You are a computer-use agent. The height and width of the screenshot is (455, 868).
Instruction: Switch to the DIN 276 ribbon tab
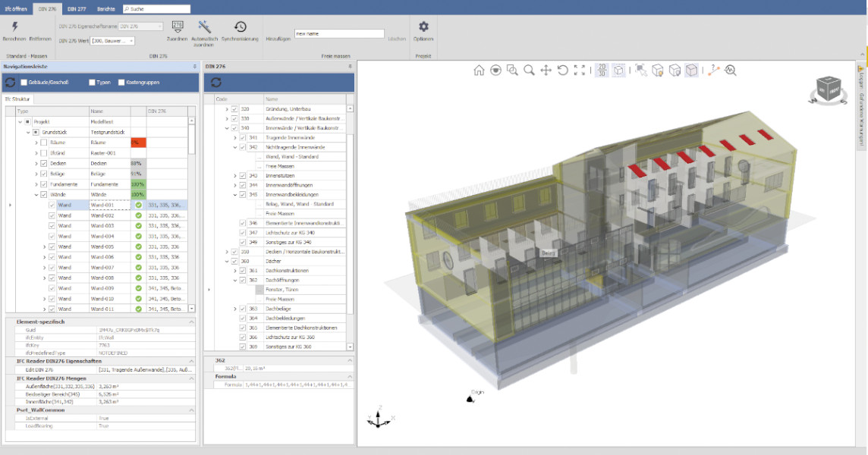pyautogui.click(x=48, y=9)
